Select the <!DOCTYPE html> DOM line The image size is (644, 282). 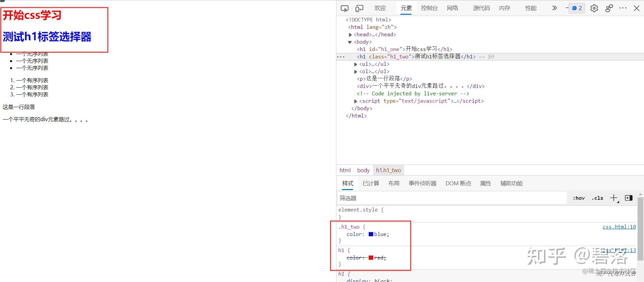tap(368, 20)
